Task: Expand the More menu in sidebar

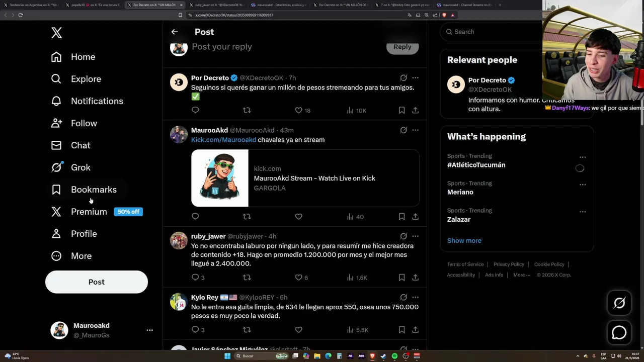Action: (x=71, y=256)
